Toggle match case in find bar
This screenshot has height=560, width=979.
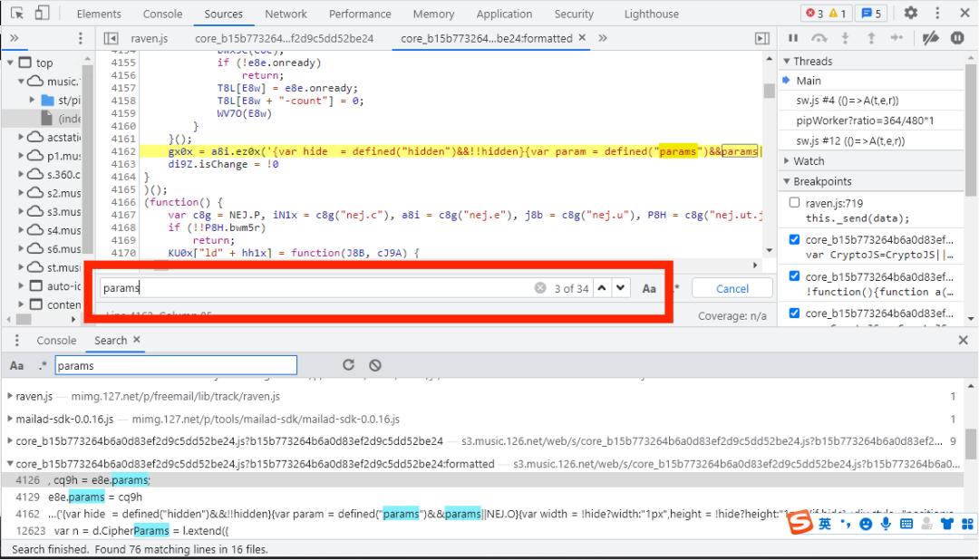[649, 288]
